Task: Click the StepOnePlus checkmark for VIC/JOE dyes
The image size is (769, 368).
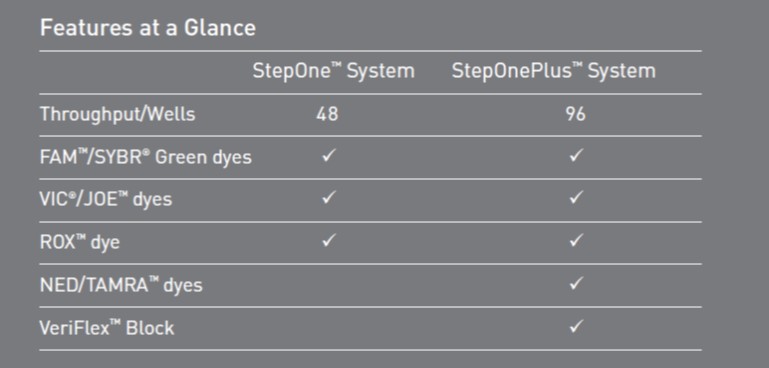Action: tap(576, 198)
